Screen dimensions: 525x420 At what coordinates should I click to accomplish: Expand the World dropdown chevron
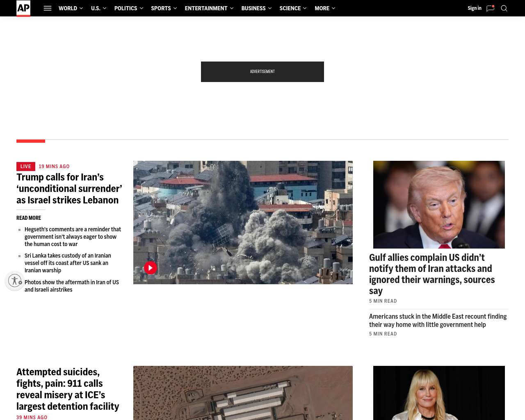coord(81,8)
